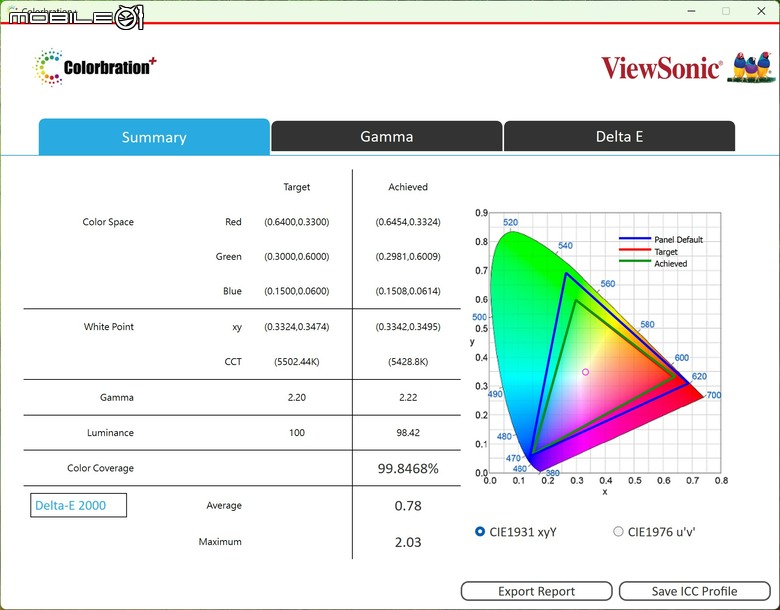Click target luminance value 100

point(296,432)
